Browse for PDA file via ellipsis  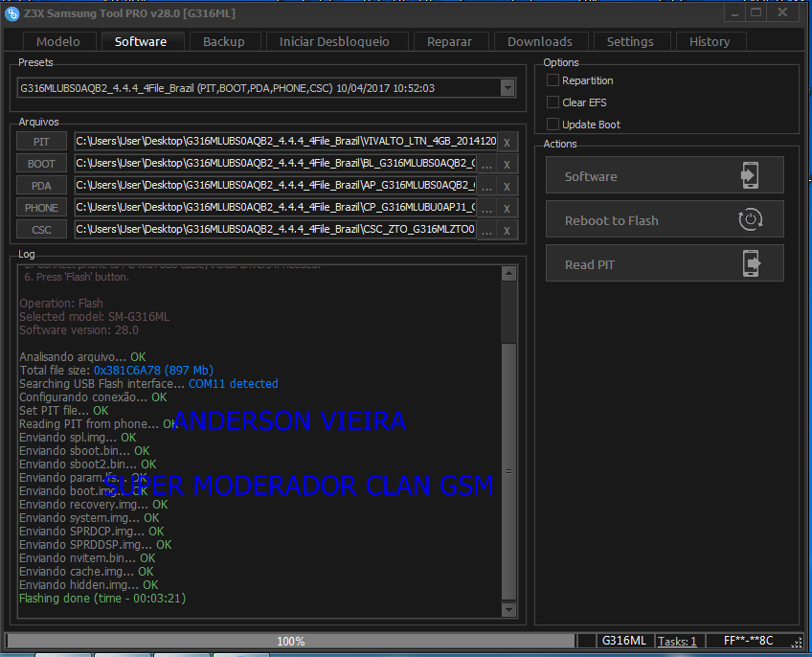point(486,186)
